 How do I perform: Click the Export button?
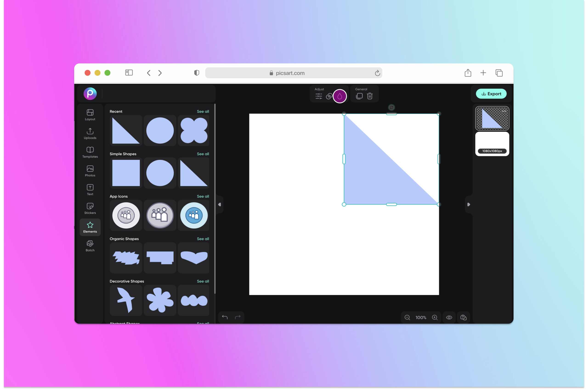point(491,94)
